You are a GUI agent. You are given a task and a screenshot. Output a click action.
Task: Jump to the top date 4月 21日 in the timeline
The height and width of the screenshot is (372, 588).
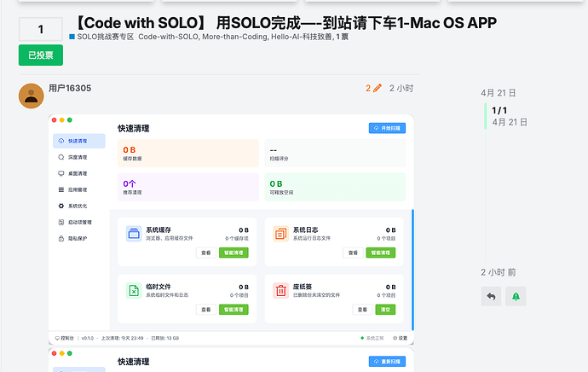pyautogui.click(x=499, y=92)
